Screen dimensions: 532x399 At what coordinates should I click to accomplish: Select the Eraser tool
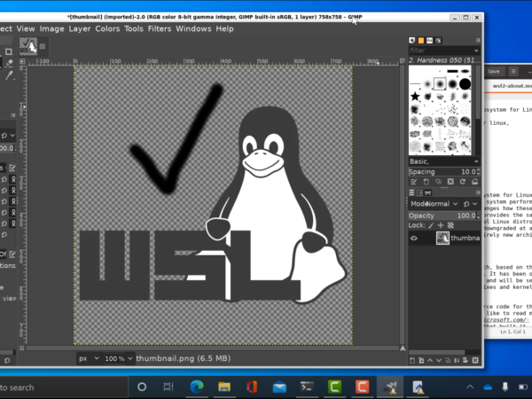[9, 63]
